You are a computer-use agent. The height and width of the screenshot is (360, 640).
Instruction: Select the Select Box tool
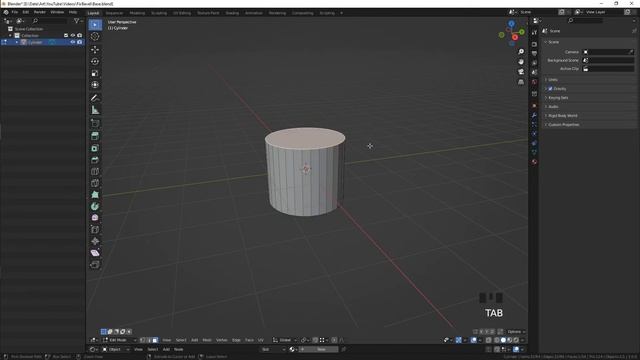point(95,25)
